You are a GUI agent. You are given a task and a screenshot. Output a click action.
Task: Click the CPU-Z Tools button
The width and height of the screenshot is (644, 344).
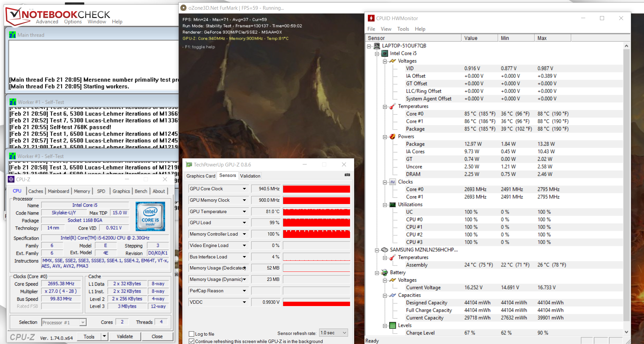[89, 336]
